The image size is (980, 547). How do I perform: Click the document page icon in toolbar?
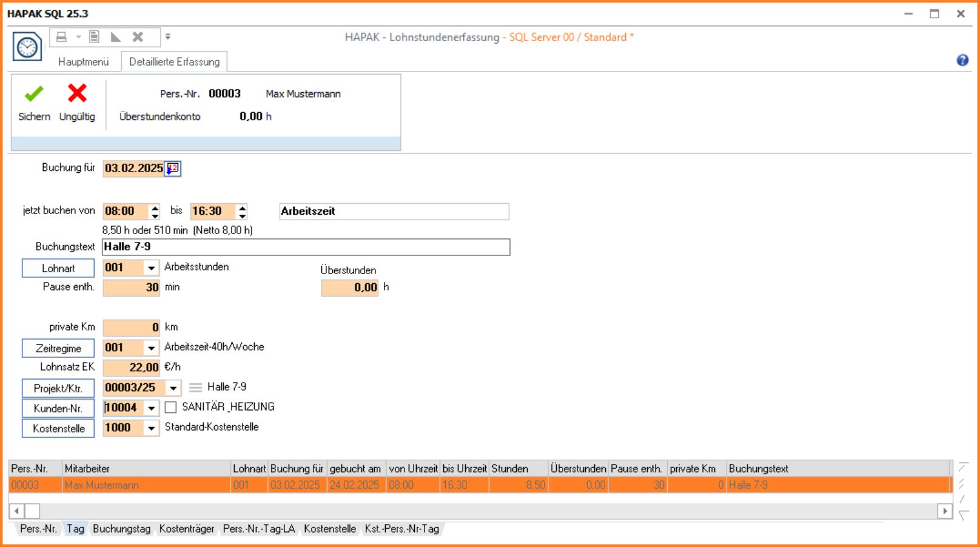[94, 37]
